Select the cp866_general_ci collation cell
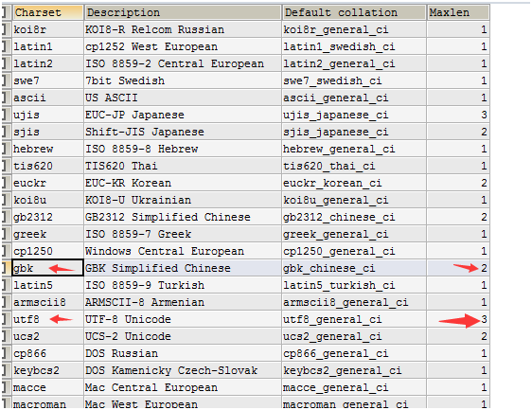The width and height of the screenshot is (532, 410). (x=354, y=353)
